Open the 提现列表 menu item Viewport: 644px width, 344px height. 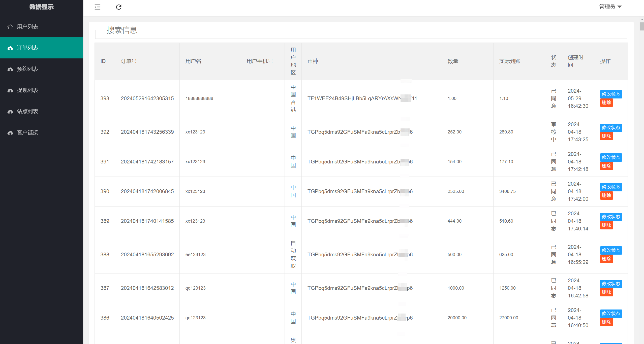tap(27, 90)
